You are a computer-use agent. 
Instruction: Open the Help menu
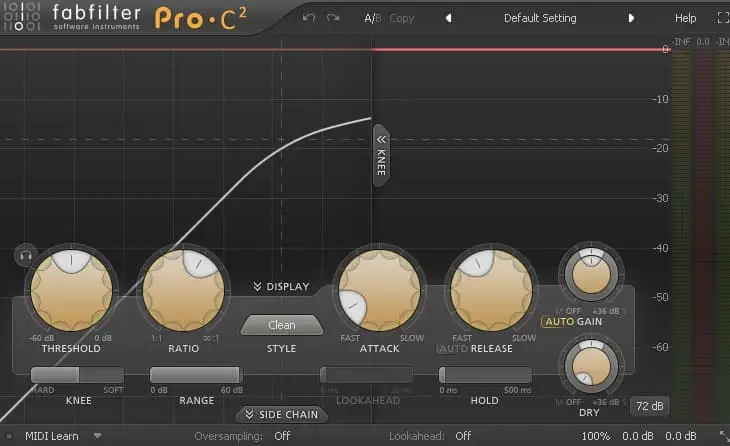[685, 18]
